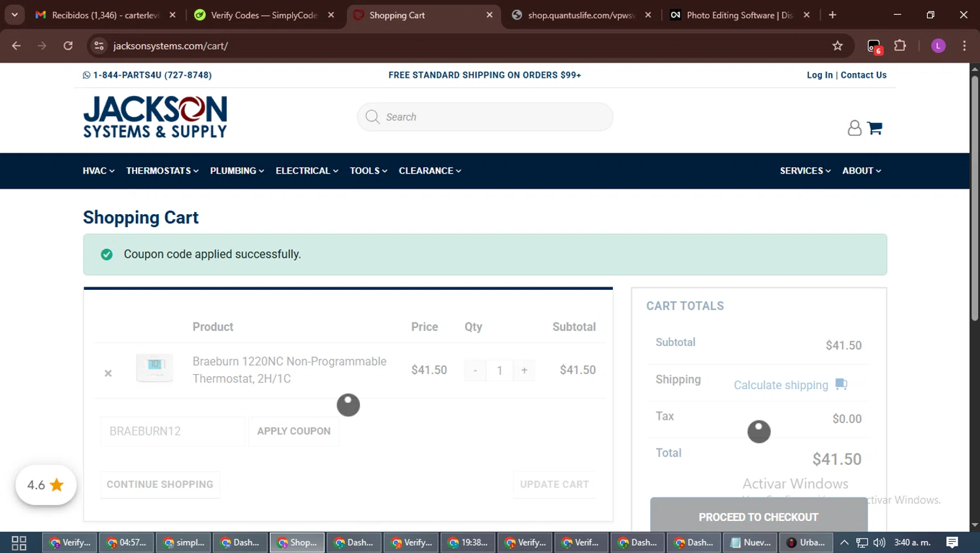Viewport: 980px width, 553px height.
Task: Switch to Verify Codes SimplyCodes tab
Action: click(x=265, y=15)
